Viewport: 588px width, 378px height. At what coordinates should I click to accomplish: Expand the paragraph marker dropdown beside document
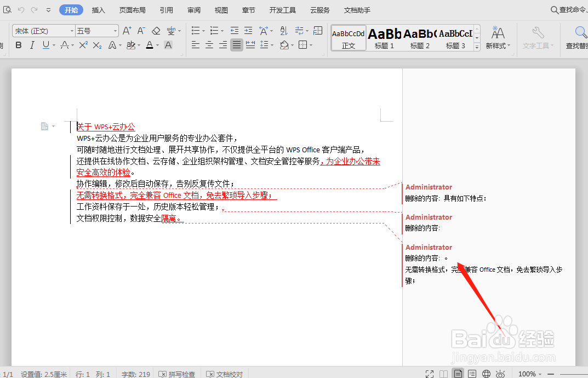tap(54, 127)
